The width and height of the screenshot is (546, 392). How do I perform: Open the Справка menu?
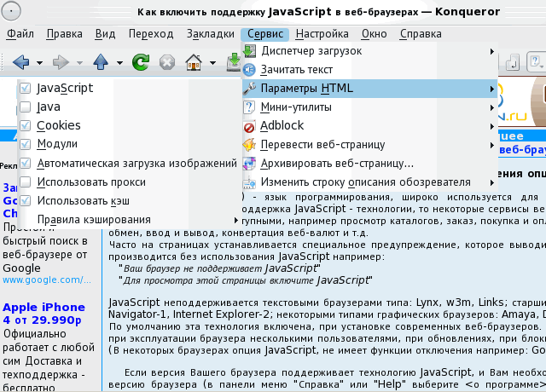pos(421,34)
